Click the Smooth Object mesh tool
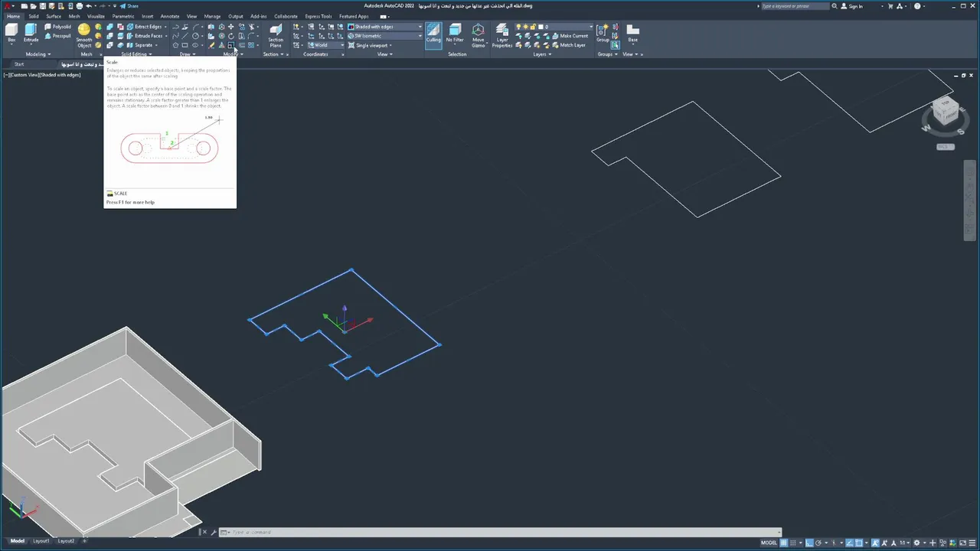 83,36
